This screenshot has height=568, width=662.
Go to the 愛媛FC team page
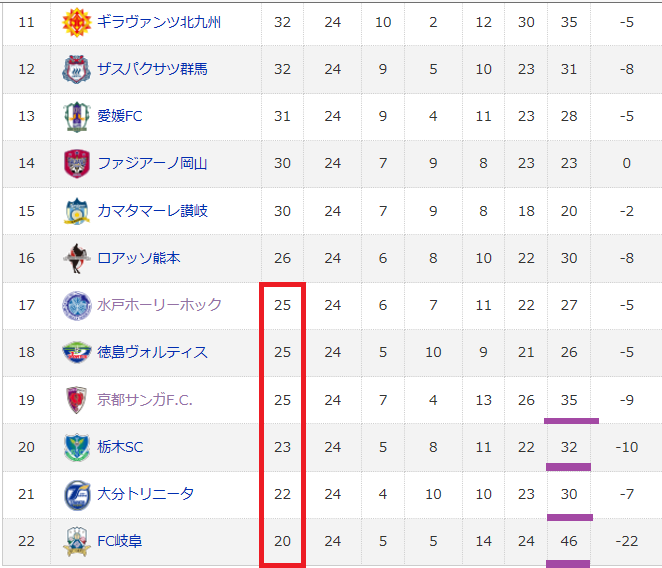tap(120, 116)
